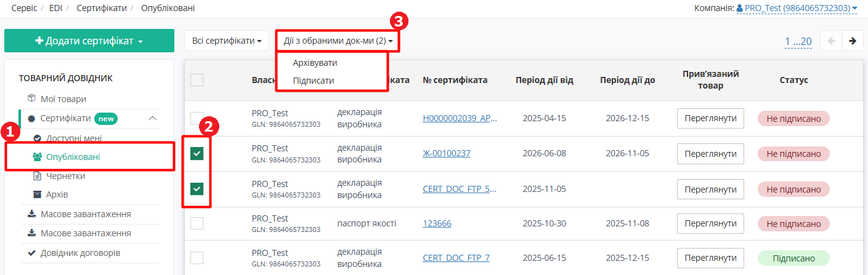Click 'Переглянути' for certificate 123666

click(x=710, y=223)
